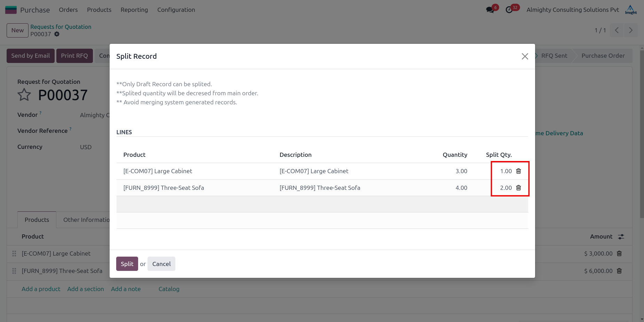Delete the Large Cabinet split line
The height and width of the screenshot is (322, 644).
point(518,171)
